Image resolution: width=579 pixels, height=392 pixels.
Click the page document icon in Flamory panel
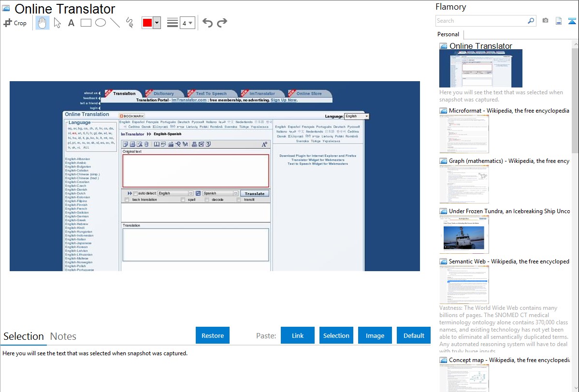pos(559,21)
